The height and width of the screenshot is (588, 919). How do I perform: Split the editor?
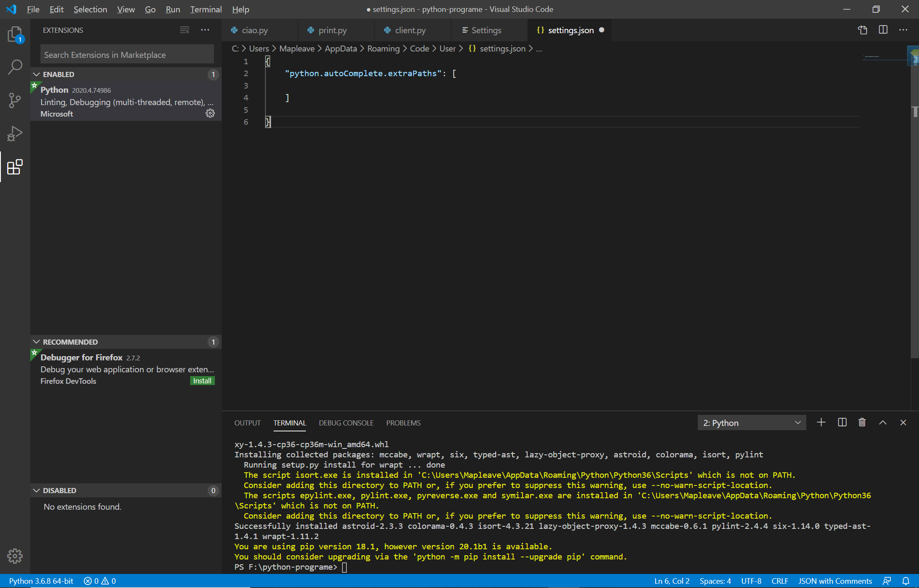pyautogui.click(x=883, y=30)
